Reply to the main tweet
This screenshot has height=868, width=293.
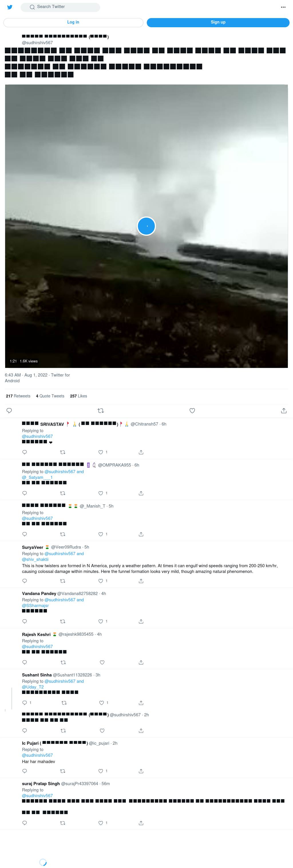point(9,410)
